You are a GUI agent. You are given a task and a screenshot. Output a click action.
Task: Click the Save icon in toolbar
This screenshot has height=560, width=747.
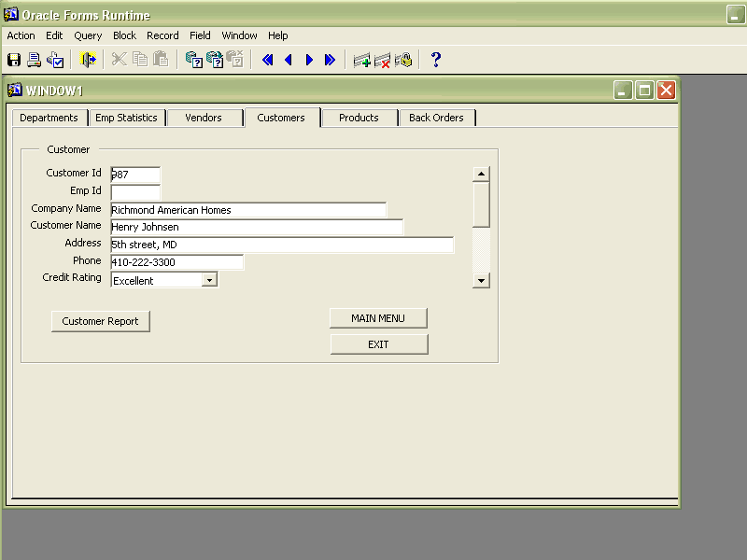[x=14, y=60]
